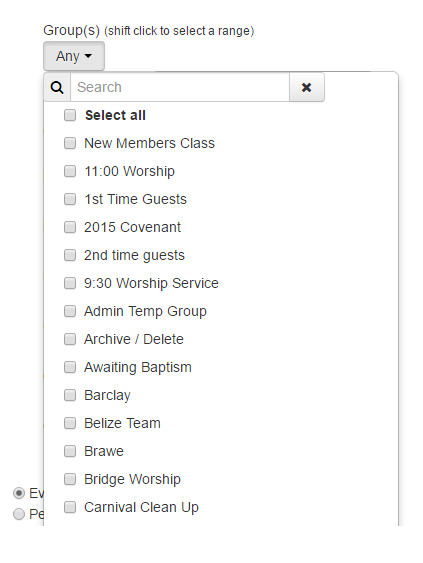Select the first radio button starting Ev

pos(19,493)
